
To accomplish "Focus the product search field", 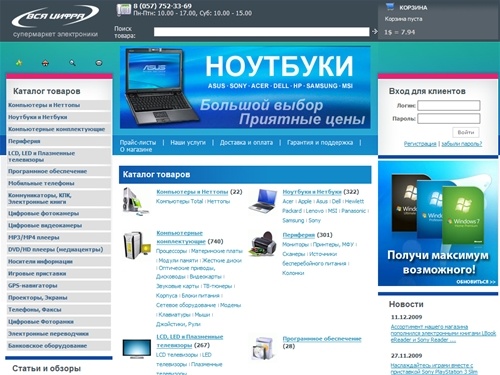I will pos(261,32).
